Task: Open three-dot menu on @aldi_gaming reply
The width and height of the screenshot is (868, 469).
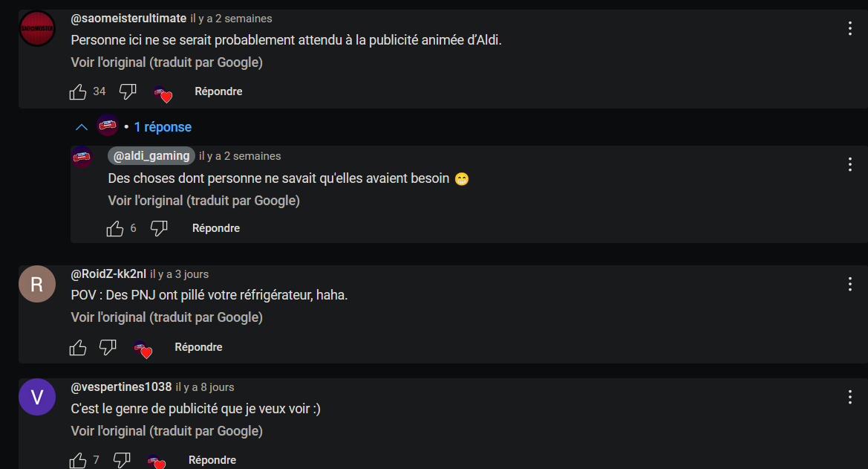Action: (x=849, y=164)
